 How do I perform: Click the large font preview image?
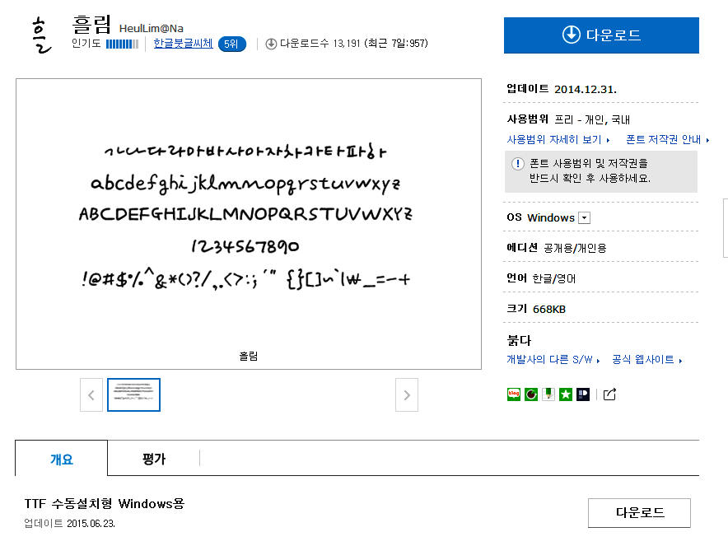pos(249,224)
